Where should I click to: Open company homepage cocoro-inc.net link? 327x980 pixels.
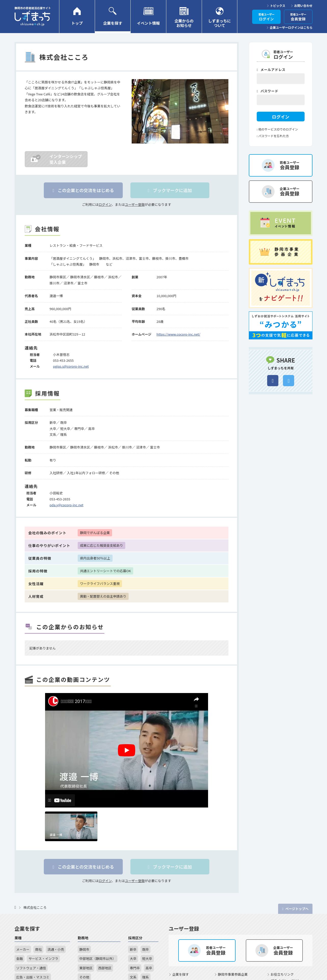click(178, 334)
